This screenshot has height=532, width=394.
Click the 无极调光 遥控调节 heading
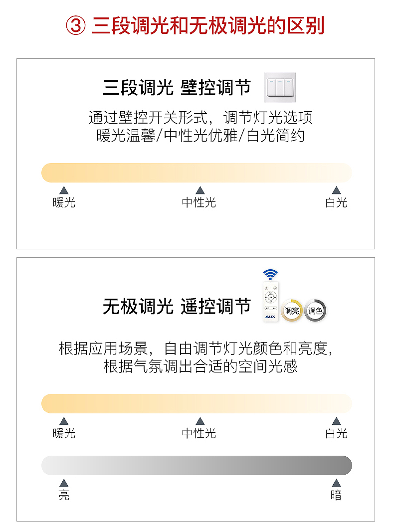pos(177,306)
